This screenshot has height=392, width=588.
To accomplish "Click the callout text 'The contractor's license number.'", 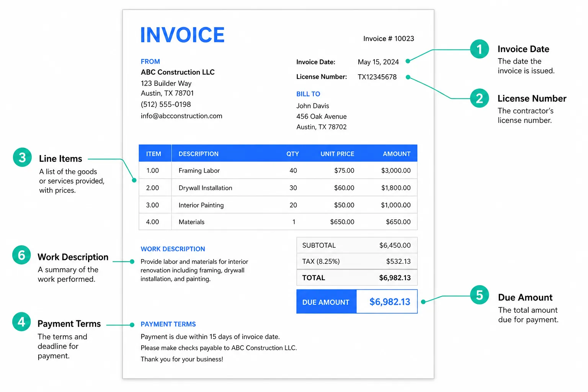I will (x=526, y=116).
